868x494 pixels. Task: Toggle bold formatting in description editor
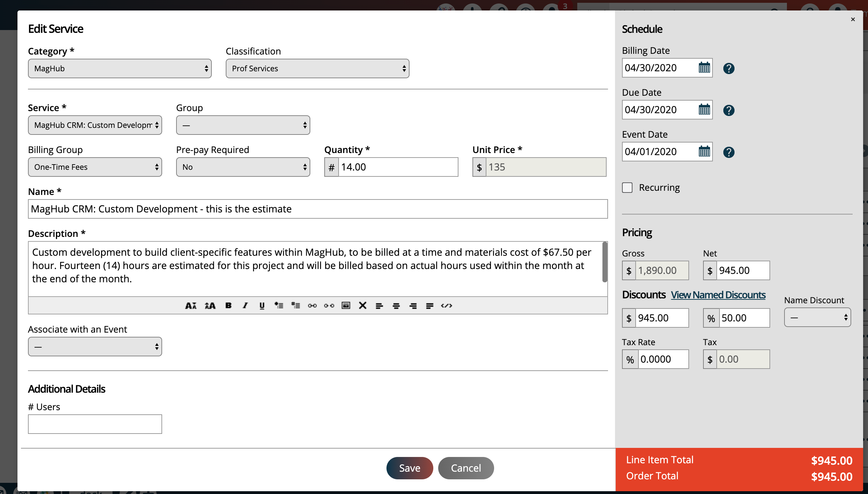(x=229, y=306)
